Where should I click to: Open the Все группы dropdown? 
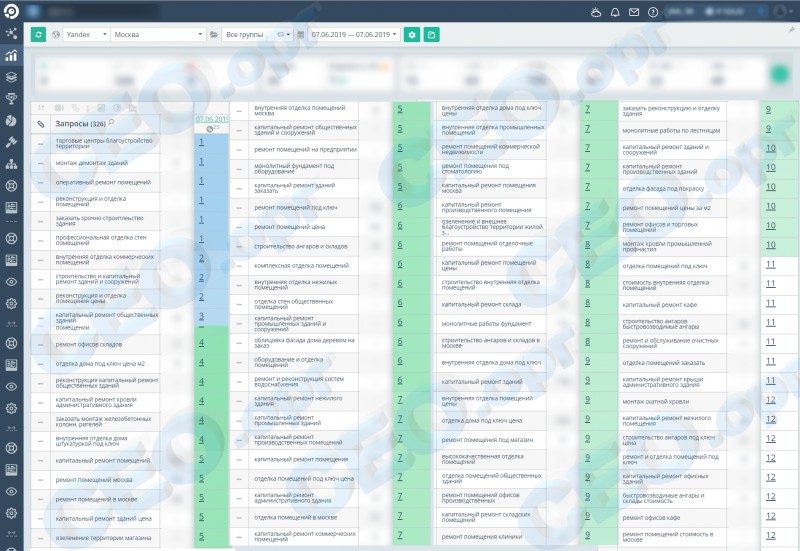coord(258,34)
